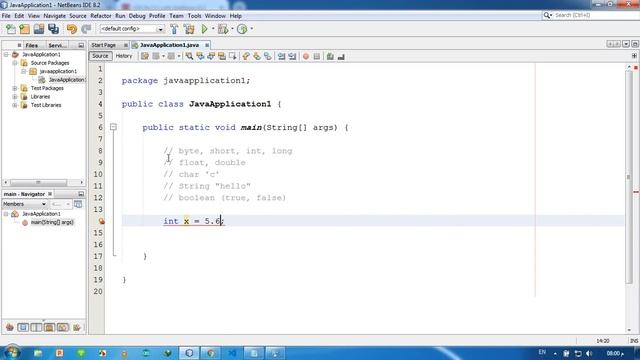This screenshot has height=360, width=640.
Task: Click the red Start Macro Recording icon
Action: coord(306,56)
